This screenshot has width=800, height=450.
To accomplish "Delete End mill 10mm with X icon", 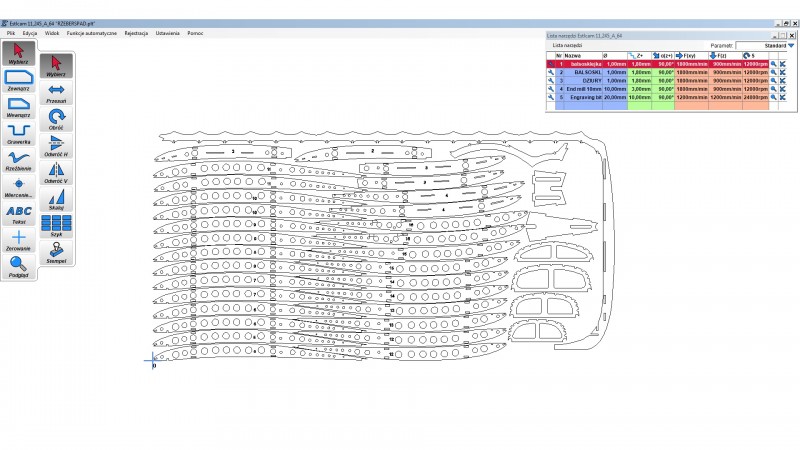I will click(x=782, y=89).
